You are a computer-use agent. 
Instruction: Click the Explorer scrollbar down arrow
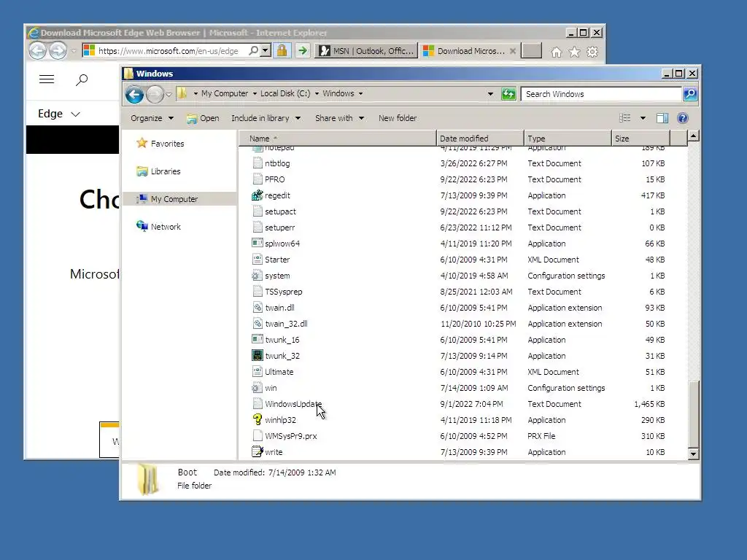(693, 454)
